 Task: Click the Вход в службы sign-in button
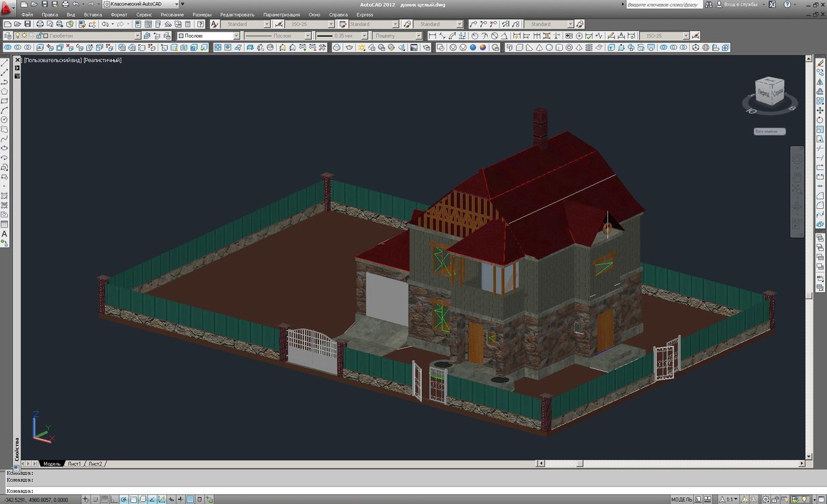(740, 5)
